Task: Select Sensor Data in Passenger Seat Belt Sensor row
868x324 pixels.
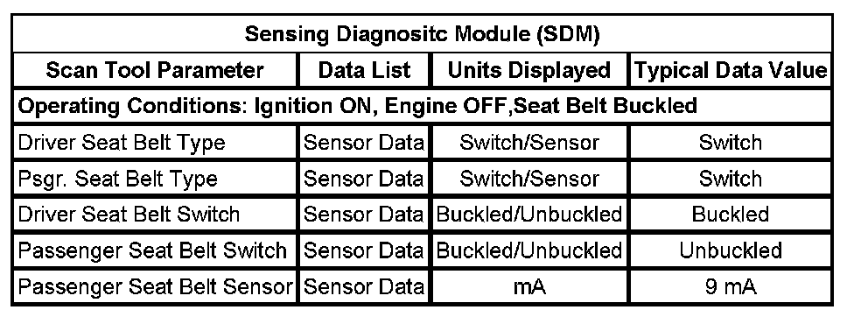Action: coord(364,287)
